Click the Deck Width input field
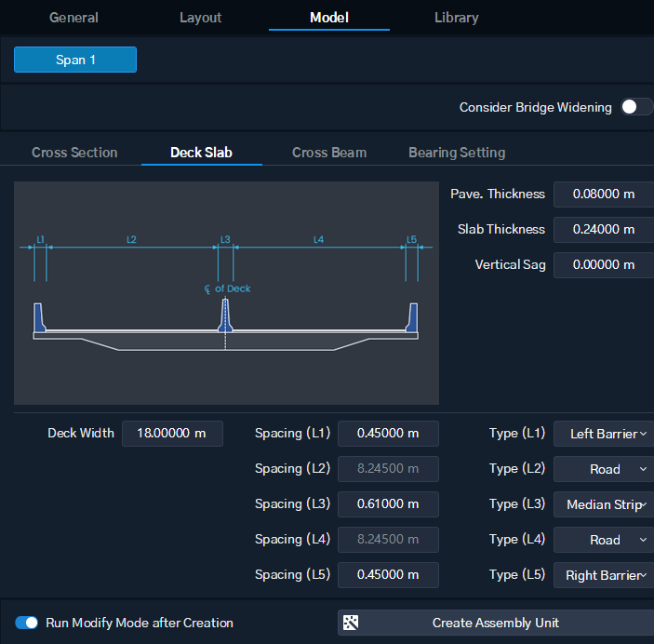The width and height of the screenshot is (654, 644). [172, 434]
